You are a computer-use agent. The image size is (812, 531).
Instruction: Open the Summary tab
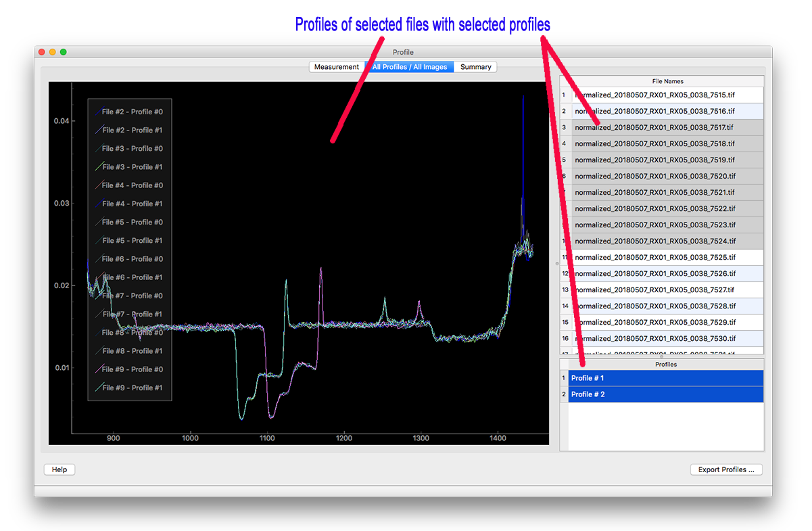[x=475, y=67]
